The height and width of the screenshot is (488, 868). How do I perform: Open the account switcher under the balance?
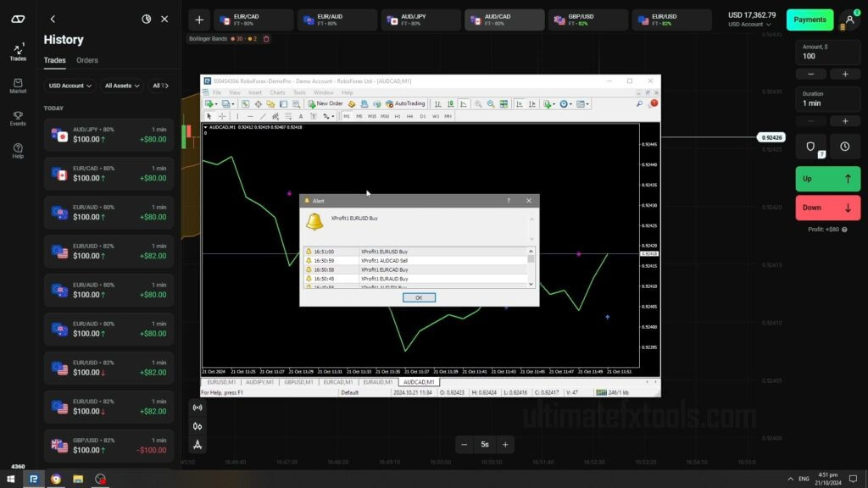[749, 24]
